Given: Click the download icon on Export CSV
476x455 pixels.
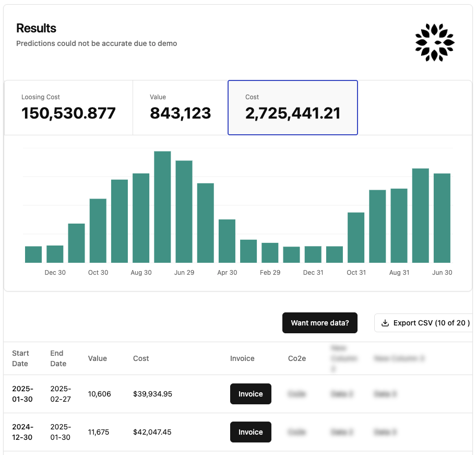Looking at the screenshot, I should click(x=385, y=323).
